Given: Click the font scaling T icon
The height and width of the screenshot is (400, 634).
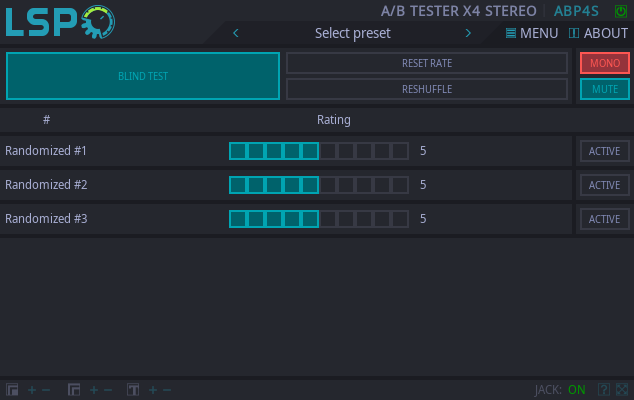Looking at the screenshot, I should tap(133, 390).
